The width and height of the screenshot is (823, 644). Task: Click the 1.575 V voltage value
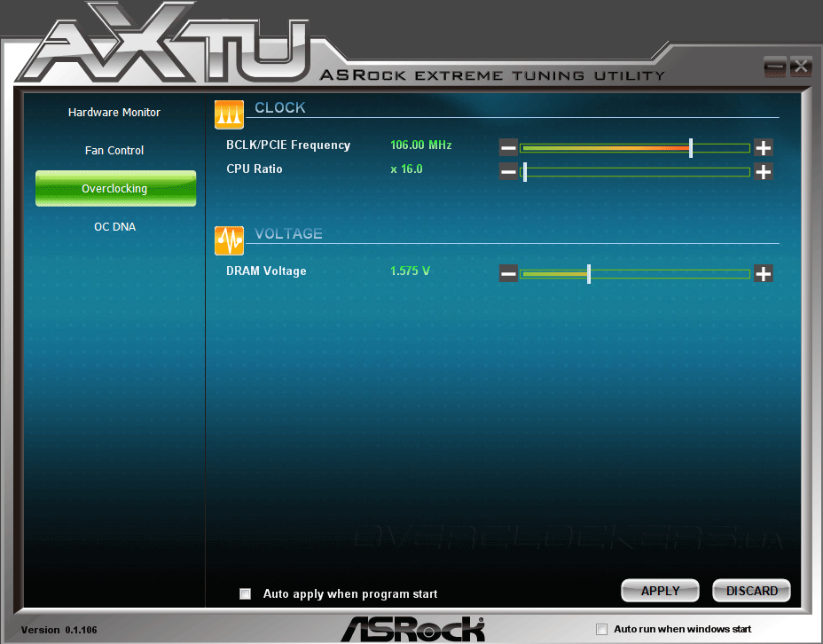[x=410, y=271]
